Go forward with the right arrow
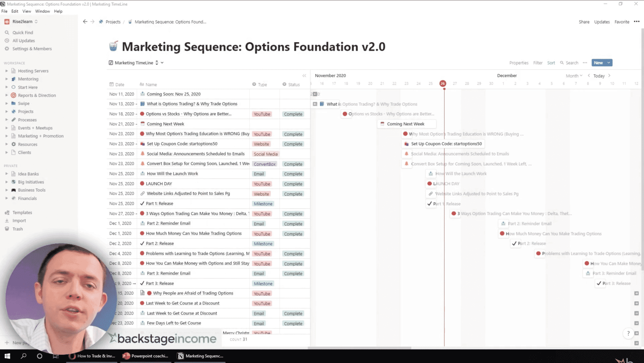 click(92, 22)
